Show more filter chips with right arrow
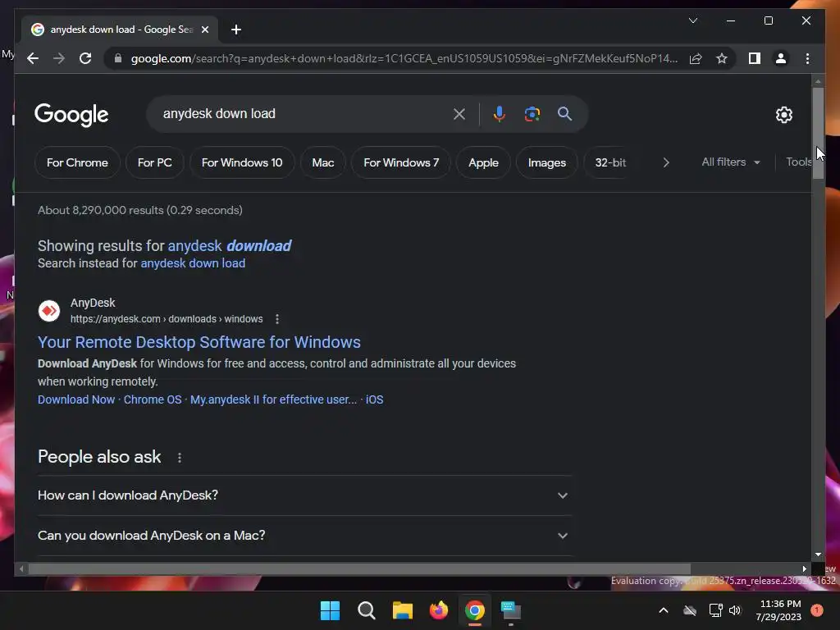The height and width of the screenshot is (630, 840). coord(666,162)
